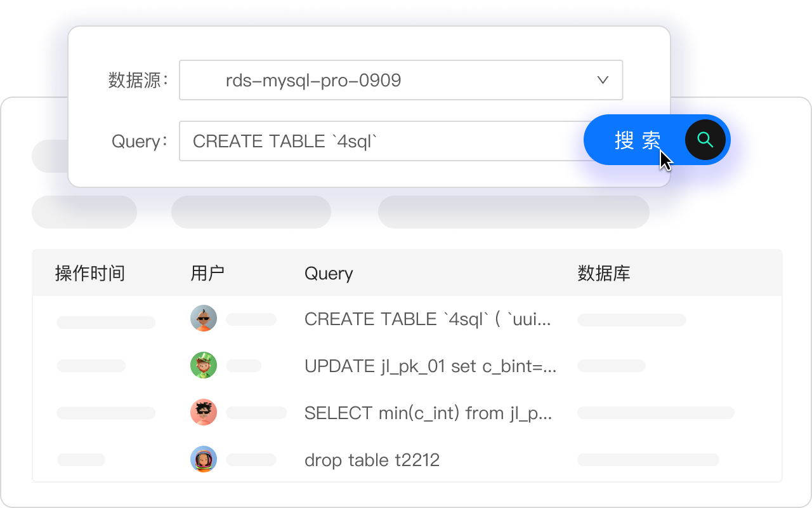This screenshot has height=508, width=812.
Task: Click the magnifier icon in search button
Action: click(705, 140)
